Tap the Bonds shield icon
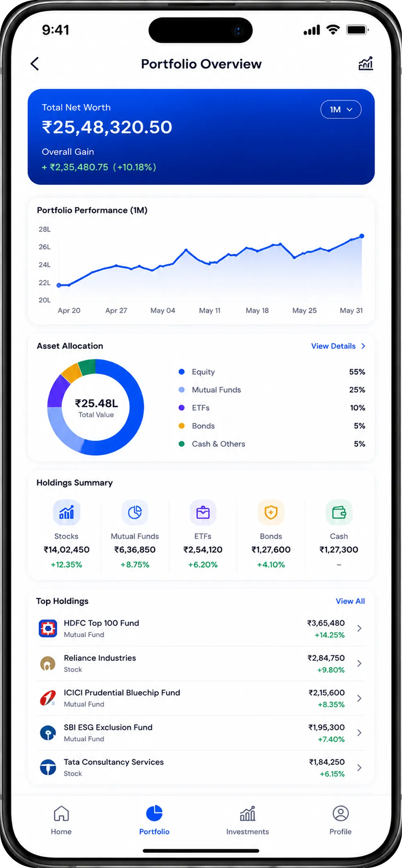This screenshot has height=868, width=402. point(271,512)
